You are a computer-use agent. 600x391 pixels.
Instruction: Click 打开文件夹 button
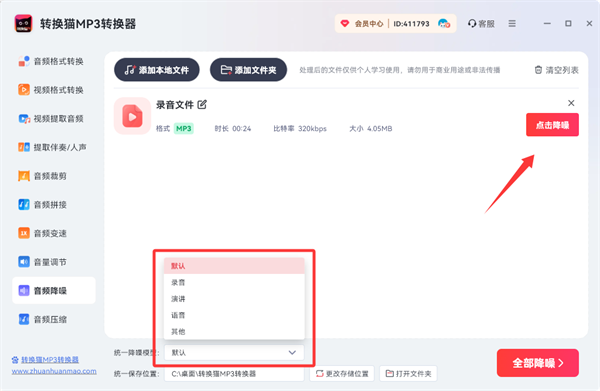(408, 374)
